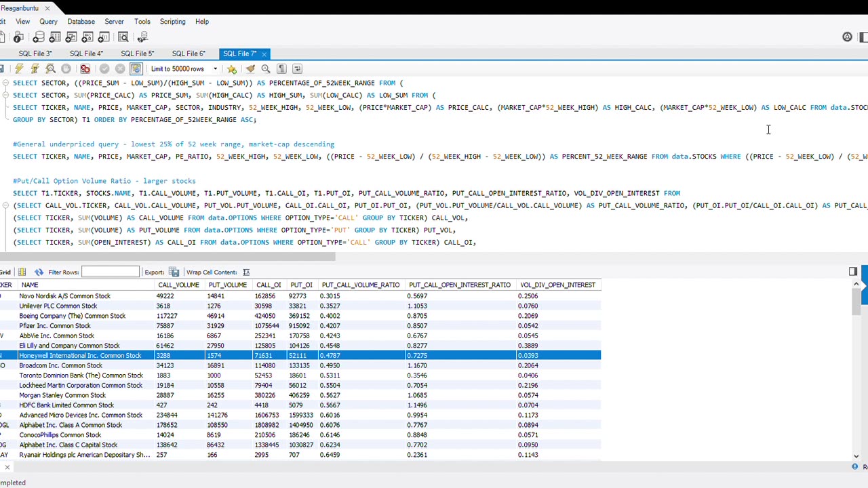Switch to the SQL File 5 tab
The width and height of the screenshot is (868, 488).
pyautogui.click(x=138, y=54)
